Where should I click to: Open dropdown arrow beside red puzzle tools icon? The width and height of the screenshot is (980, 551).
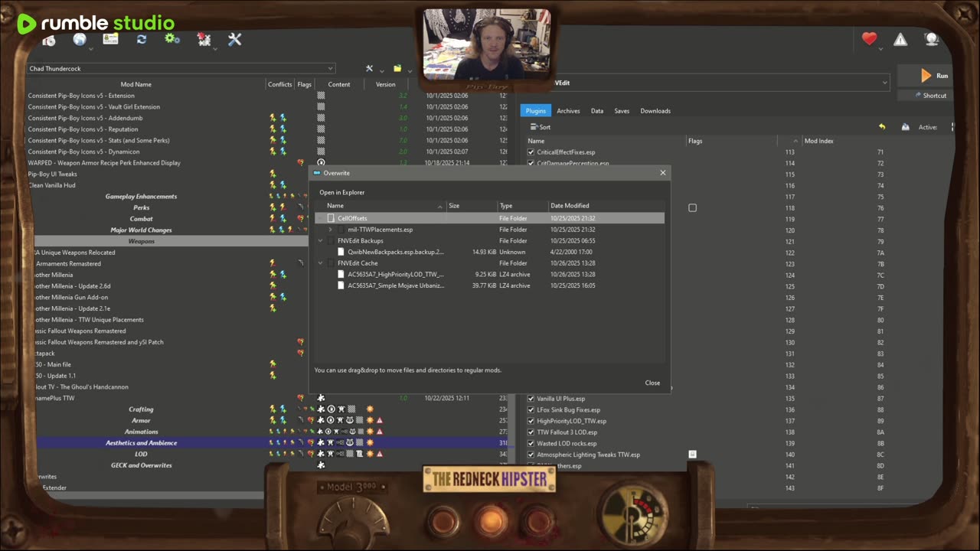point(215,49)
